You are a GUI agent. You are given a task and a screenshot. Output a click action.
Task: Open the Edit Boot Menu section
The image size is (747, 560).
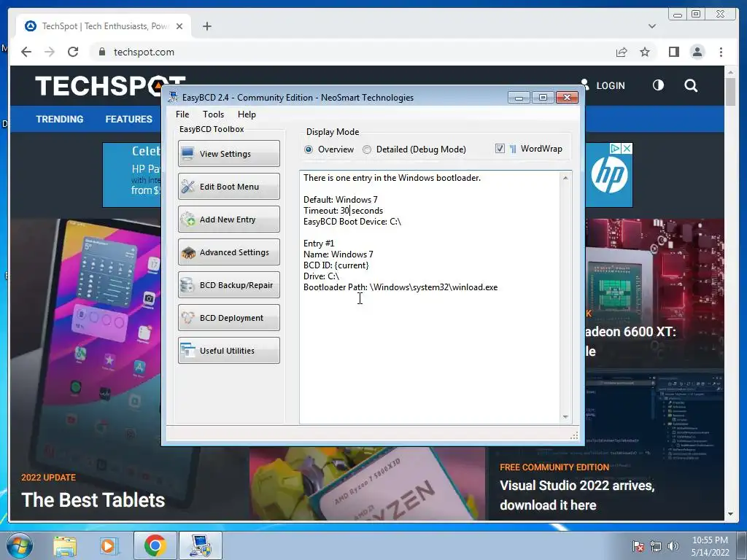pyautogui.click(x=228, y=186)
